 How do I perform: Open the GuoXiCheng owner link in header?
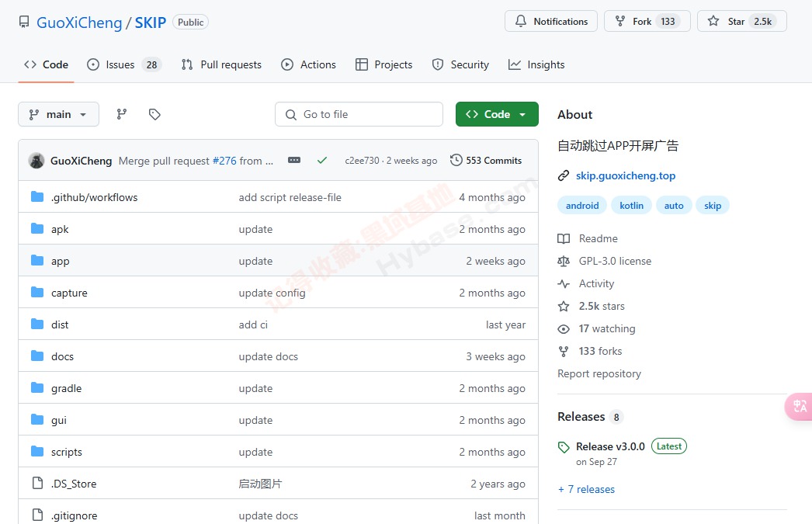pyautogui.click(x=79, y=23)
